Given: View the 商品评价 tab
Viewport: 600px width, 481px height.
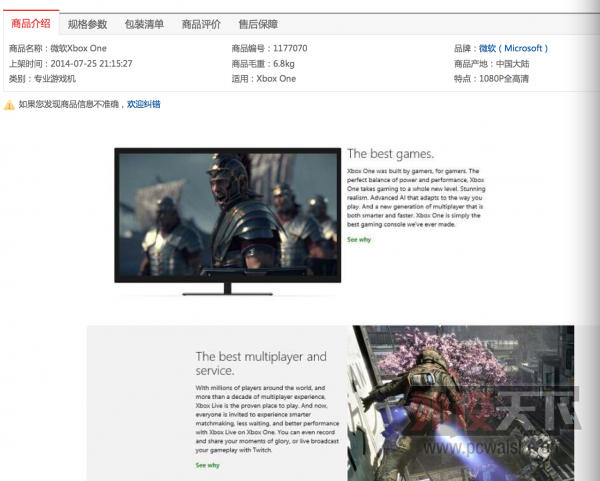Looking at the screenshot, I should (201, 24).
